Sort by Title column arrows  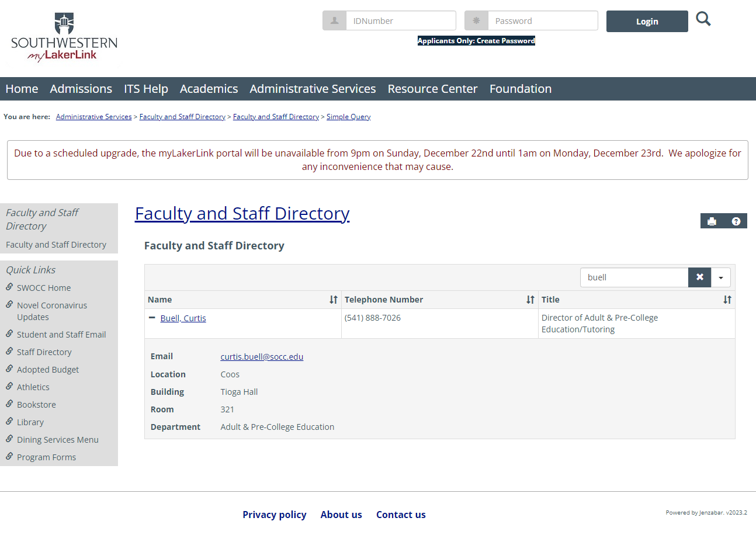[727, 300]
